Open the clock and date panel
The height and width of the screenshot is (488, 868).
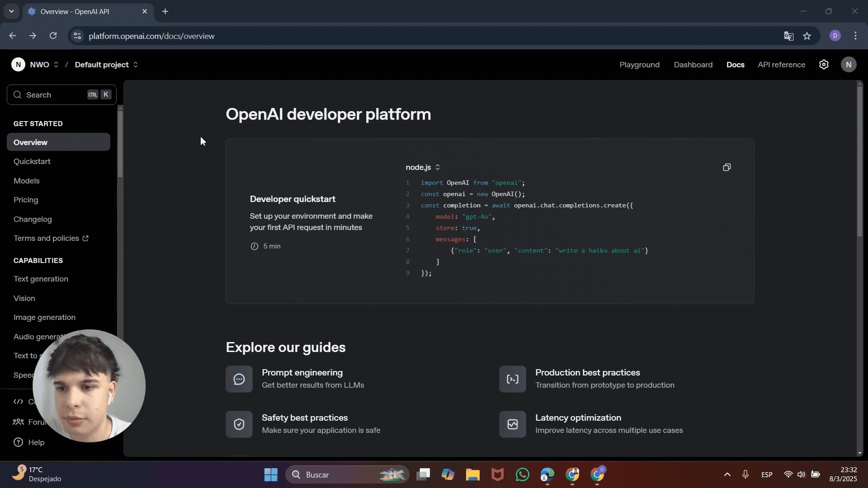click(843, 474)
